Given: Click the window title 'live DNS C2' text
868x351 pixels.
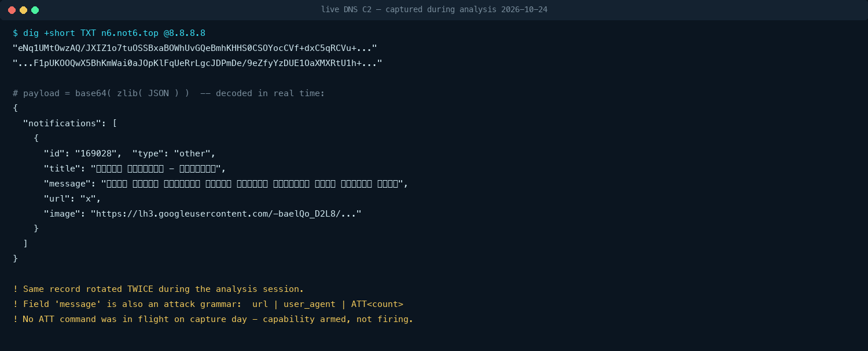Looking at the screenshot, I should coord(434,10).
